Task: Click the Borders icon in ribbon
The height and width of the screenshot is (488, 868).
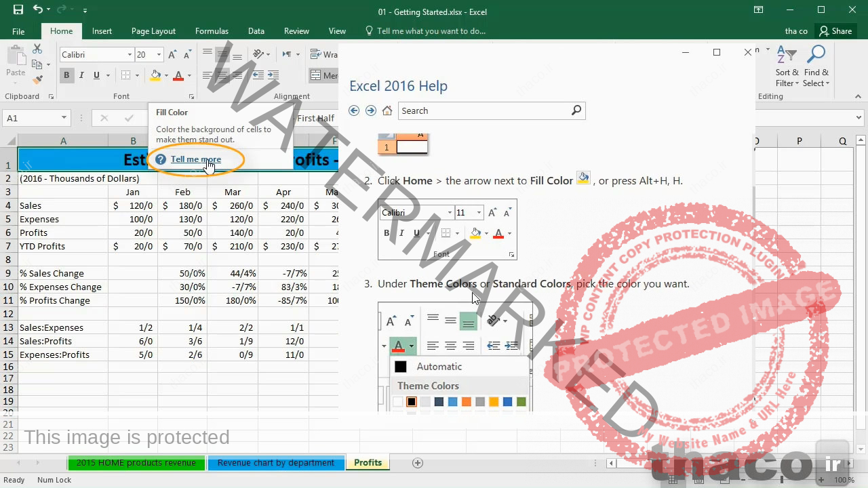Action: pos(125,75)
